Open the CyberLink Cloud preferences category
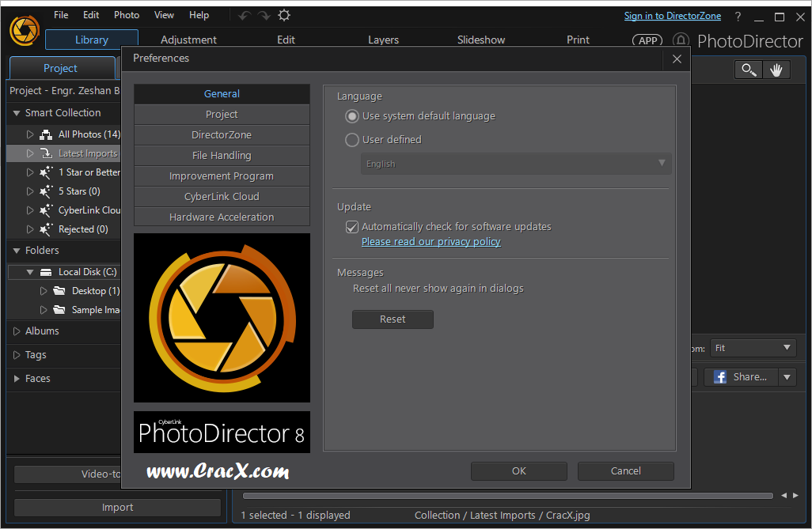This screenshot has height=529, width=812. 222,197
